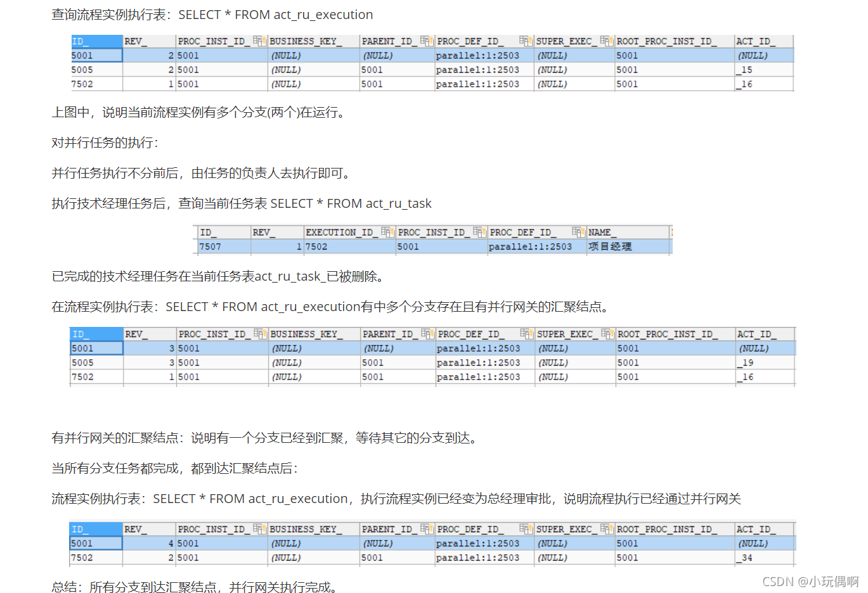Click the line '对并行任务的执行:'
The width and height of the screenshot is (868, 593).
(105, 143)
